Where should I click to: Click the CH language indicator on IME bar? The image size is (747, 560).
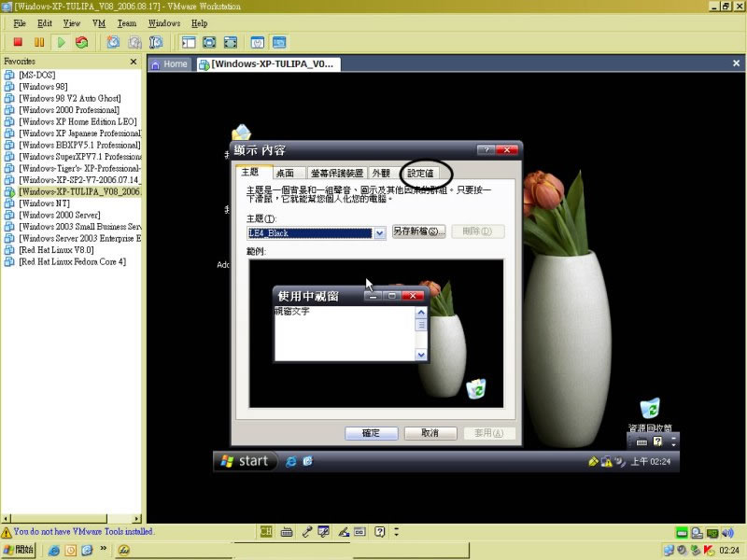coord(266,531)
